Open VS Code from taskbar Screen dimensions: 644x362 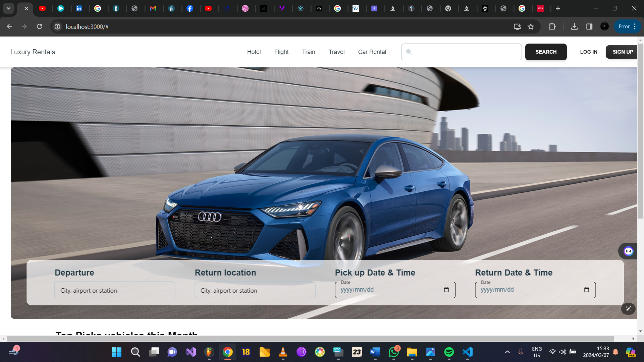pyautogui.click(x=468, y=352)
